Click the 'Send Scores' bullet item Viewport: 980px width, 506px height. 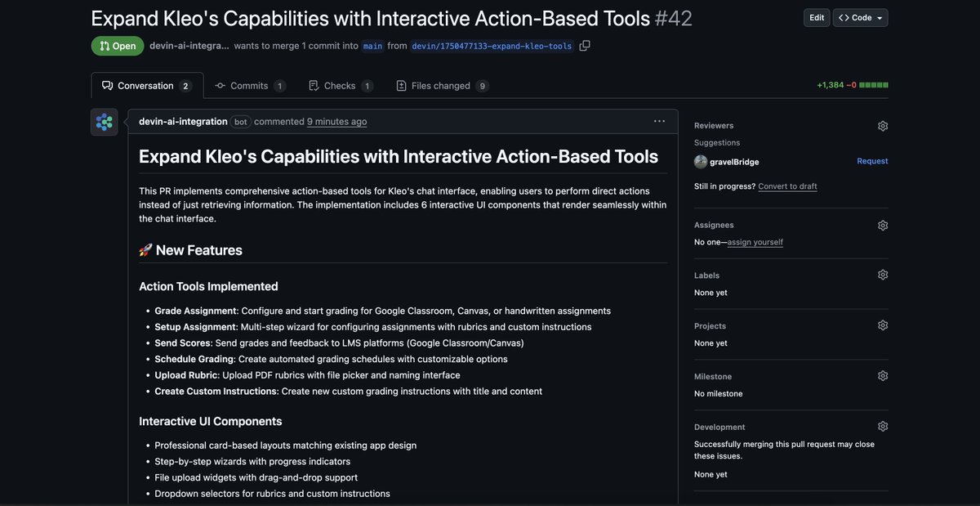(339, 343)
